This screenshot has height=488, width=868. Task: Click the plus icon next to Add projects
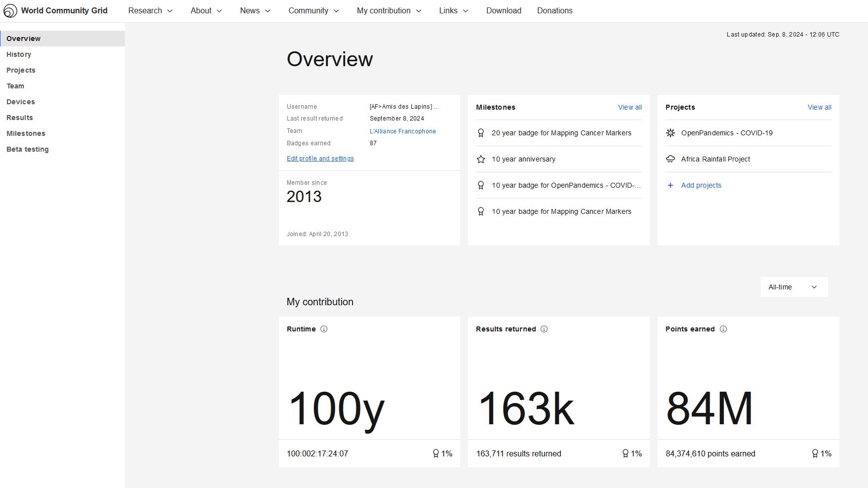pyautogui.click(x=671, y=185)
